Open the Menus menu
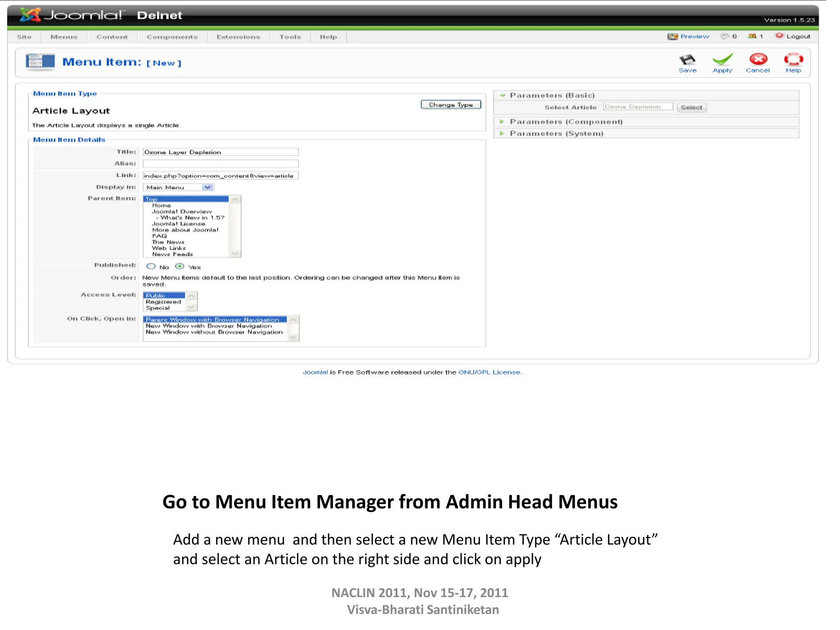Viewport: 840px width, 630px height. pos(64,37)
